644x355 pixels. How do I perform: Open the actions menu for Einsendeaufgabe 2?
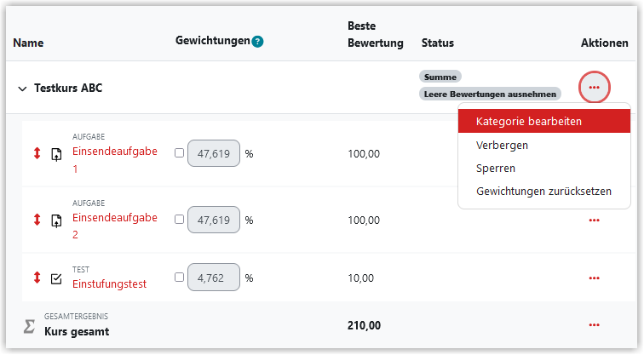click(x=594, y=220)
